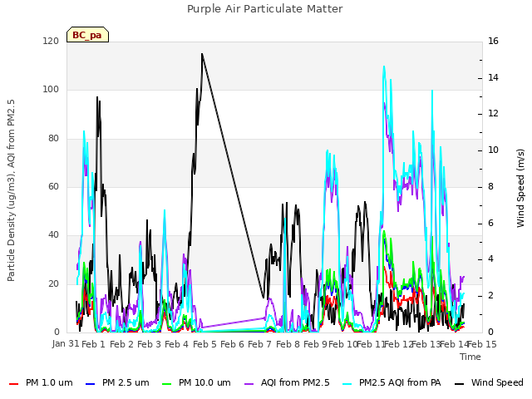Click the Feb 15 date tick label
Viewport: 532px width, 399px height.
pyautogui.click(x=482, y=344)
